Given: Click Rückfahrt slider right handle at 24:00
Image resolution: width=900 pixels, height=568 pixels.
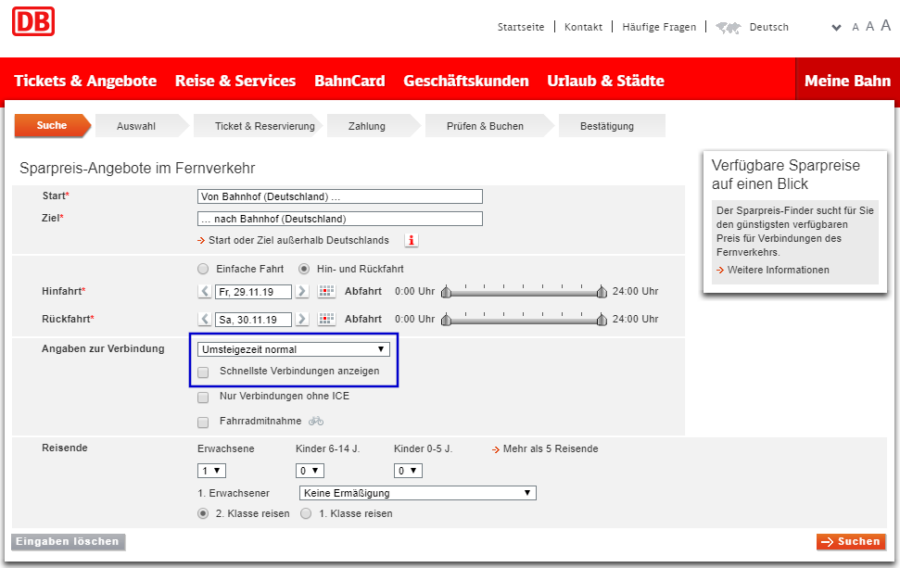Looking at the screenshot, I should pos(602,320).
